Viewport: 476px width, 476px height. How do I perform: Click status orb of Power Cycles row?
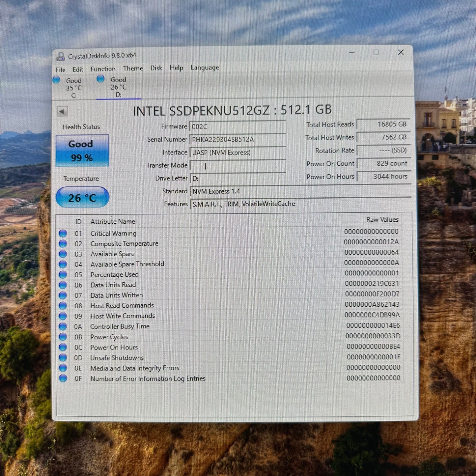[x=63, y=337]
